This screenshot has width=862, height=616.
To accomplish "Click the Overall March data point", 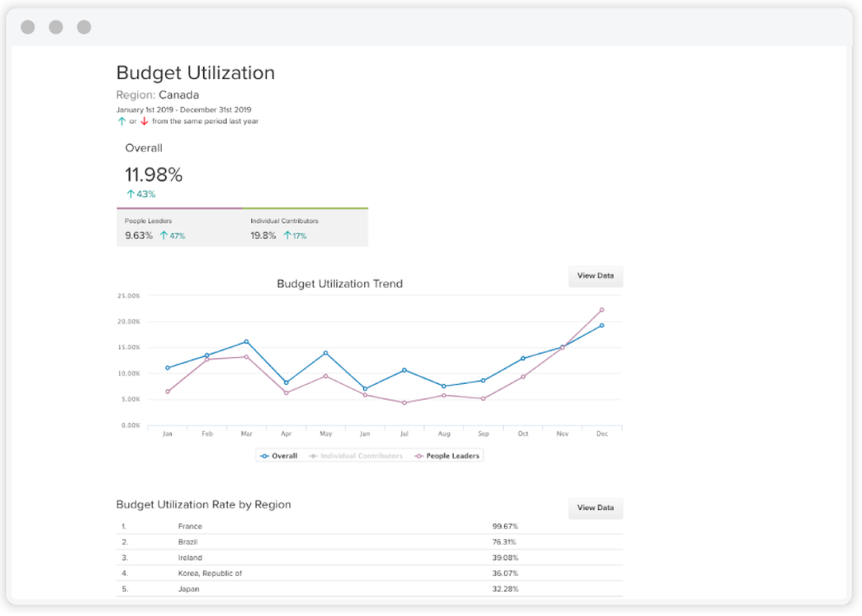I will pos(246,341).
